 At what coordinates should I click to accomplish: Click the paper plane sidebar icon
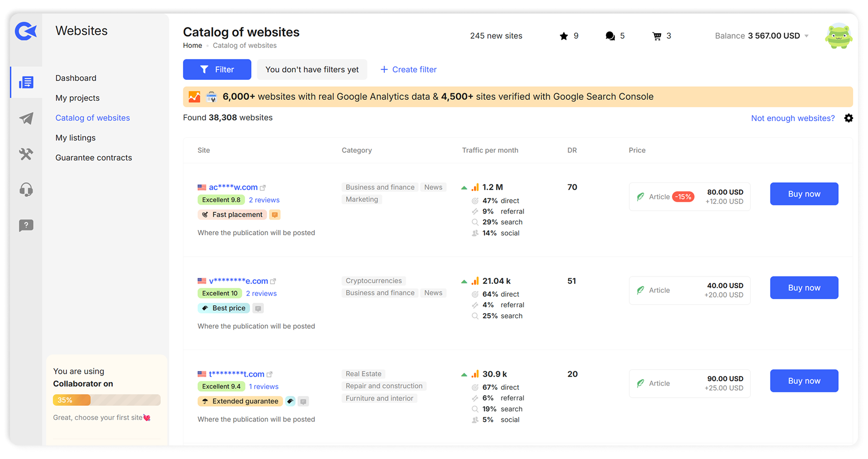click(26, 118)
